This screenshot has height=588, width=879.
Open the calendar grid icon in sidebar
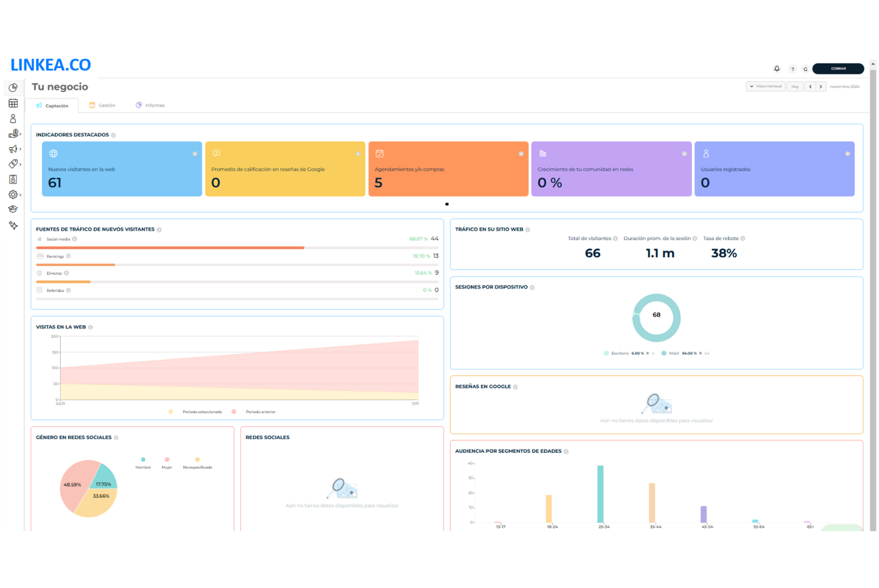(x=13, y=103)
